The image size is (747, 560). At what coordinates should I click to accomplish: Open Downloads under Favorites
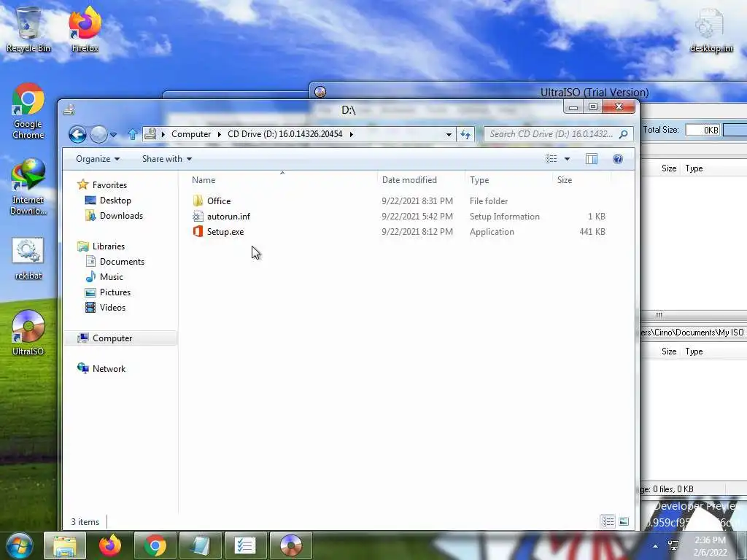click(x=121, y=216)
